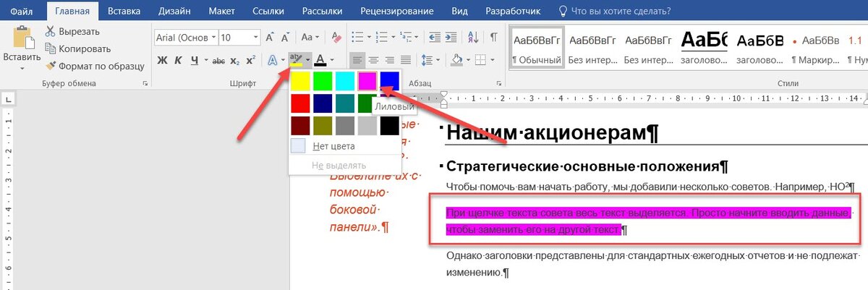Increase font size with the larger A icon
The width and height of the screenshot is (868, 290).
tap(270, 38)
